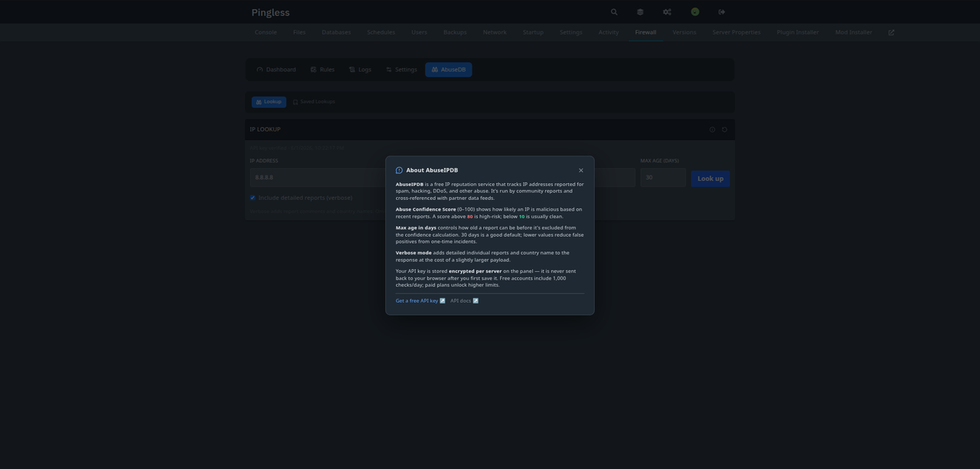
Task: Open the Versions tab
Action: point(684,32)
